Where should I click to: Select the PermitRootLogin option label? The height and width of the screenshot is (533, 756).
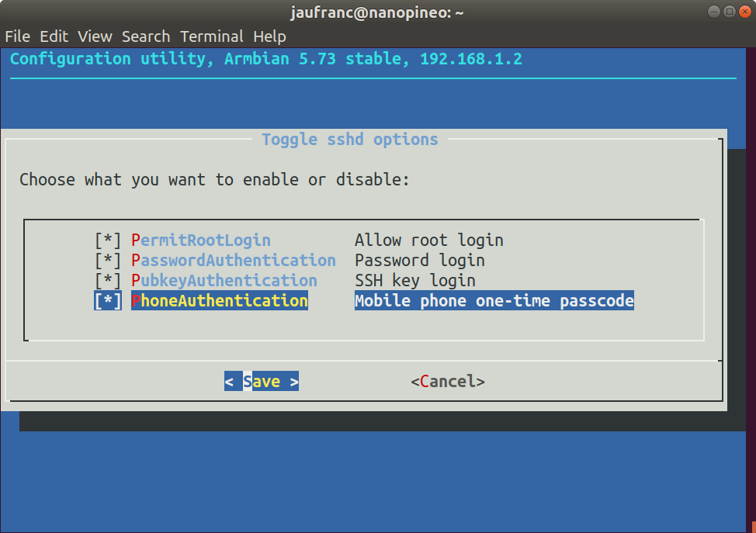coord(201,240)
